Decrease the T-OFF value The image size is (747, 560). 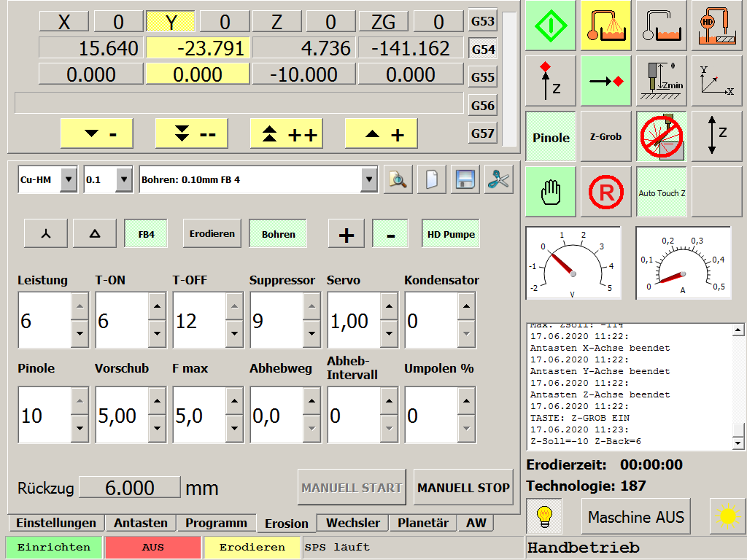click(x=234, y=333)
